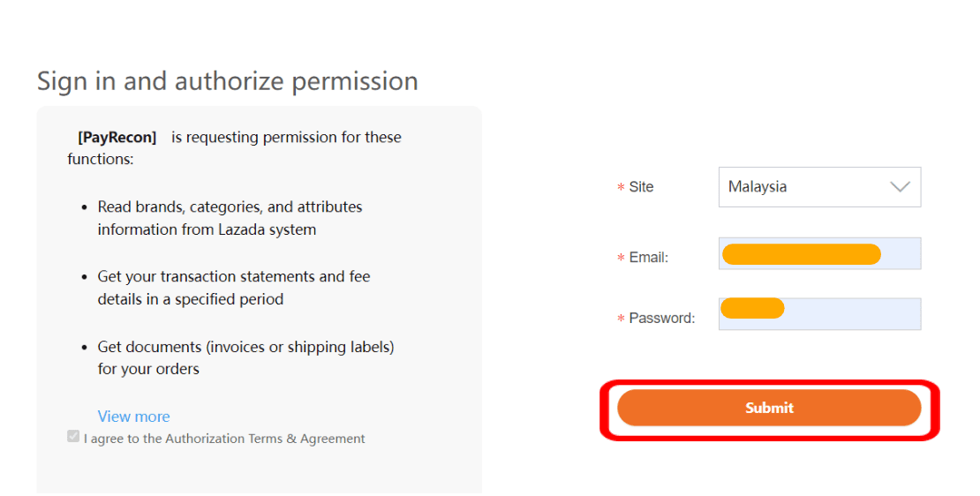The image size is (980, 496).
Task: Select the transaction statements permission item
Action: (234, 288)
